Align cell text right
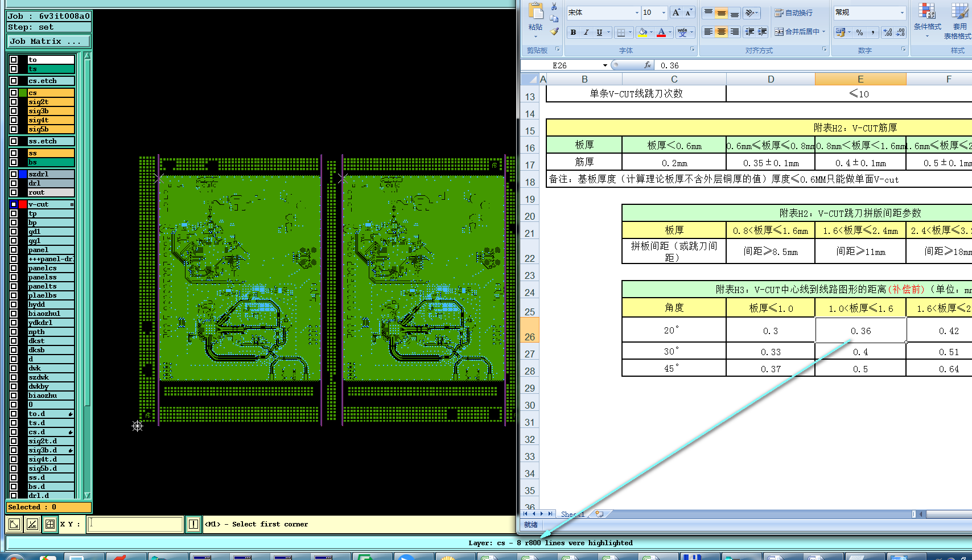 tap(735, 32)
